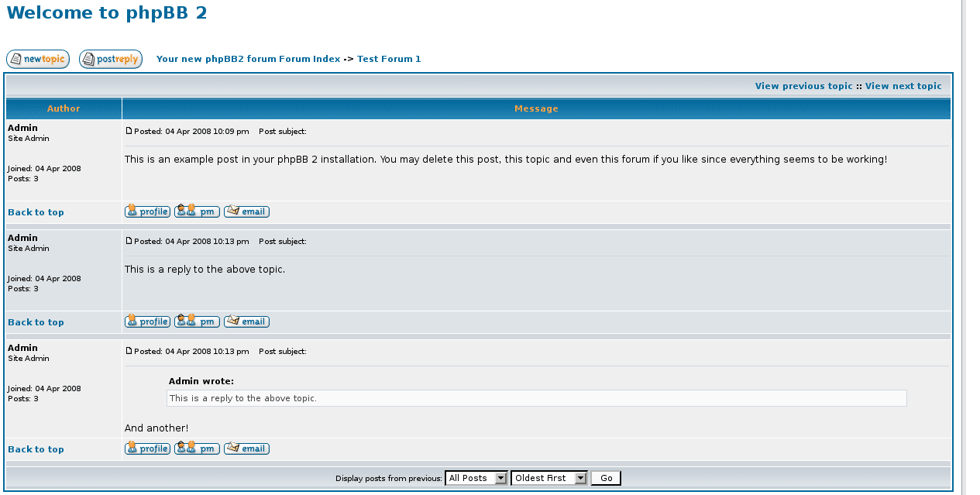Click the small page icon of third post
The width and height of the screenshot is (980, 495).
pos(129,351)
